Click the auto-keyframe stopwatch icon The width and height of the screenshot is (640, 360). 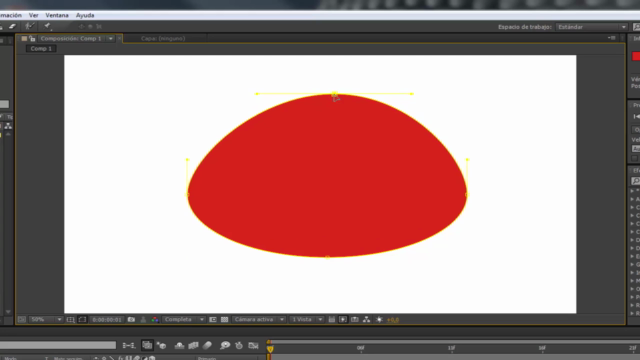point(239,346)
